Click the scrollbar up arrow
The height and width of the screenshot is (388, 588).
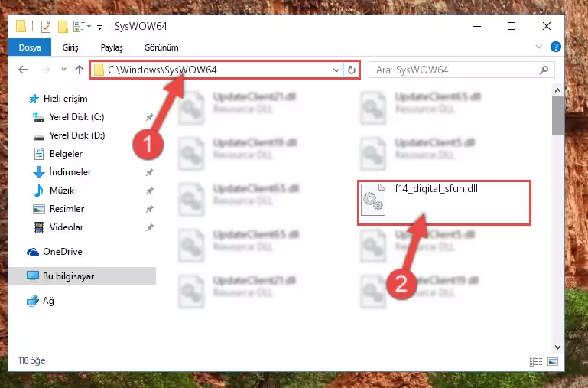coord(557,90)
